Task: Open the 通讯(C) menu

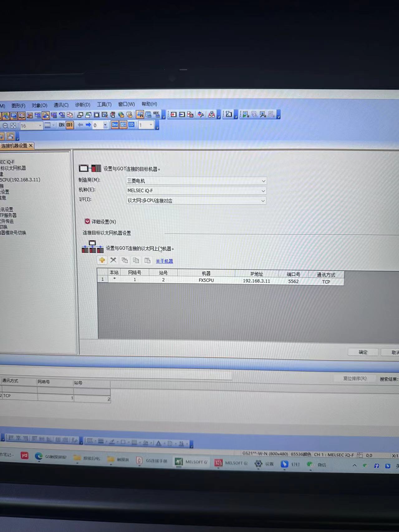Action: point(61,105)
